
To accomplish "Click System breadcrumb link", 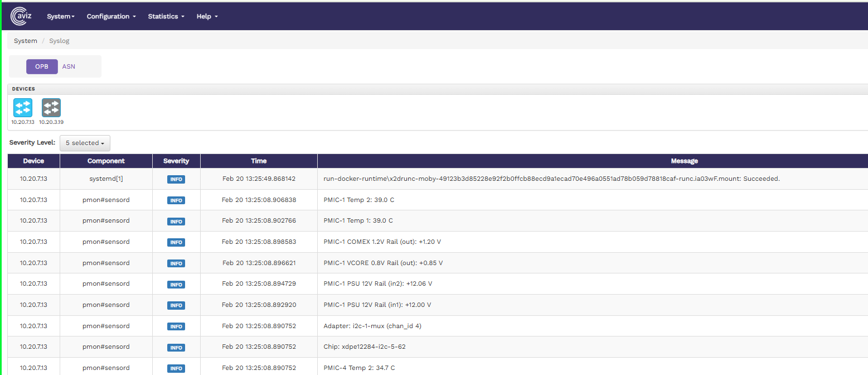I will pos(26,41).
